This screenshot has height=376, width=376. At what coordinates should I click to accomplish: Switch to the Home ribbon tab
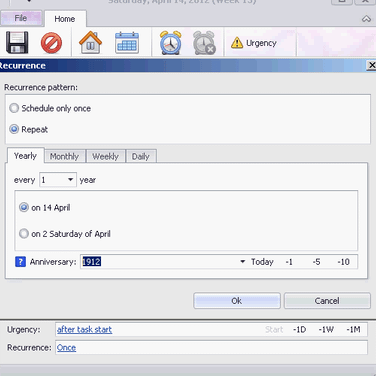point(65,19)
